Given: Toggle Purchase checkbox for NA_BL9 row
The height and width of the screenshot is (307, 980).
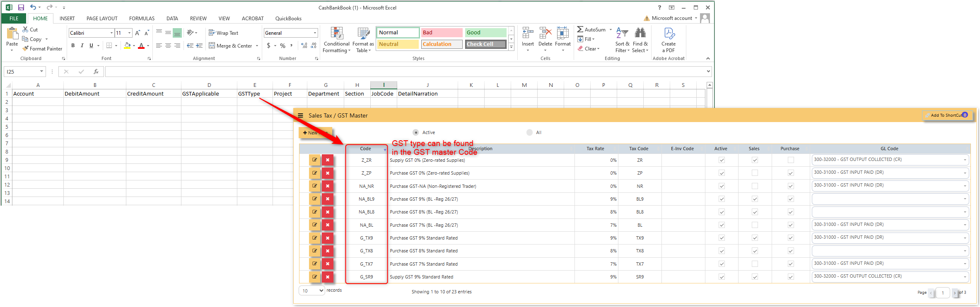Looking at the screenshot, I should [x=791, y=199].
